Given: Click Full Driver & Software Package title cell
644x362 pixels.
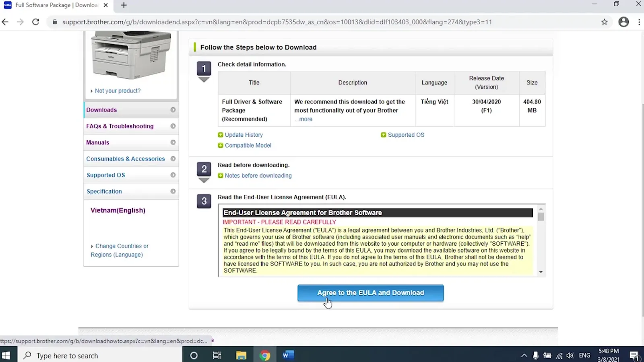Looking at the screenshot, I should pyautogui.click(x=254, y=110).
